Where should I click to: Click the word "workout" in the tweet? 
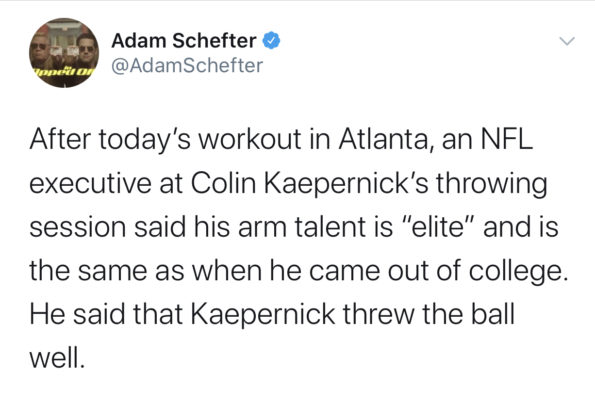[x=250, y=139]
